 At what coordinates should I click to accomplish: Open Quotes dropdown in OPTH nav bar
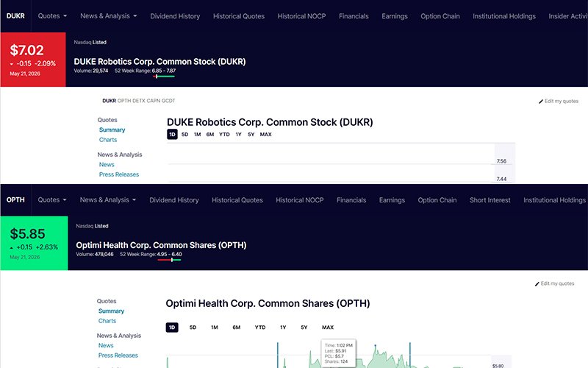point(51,199)
